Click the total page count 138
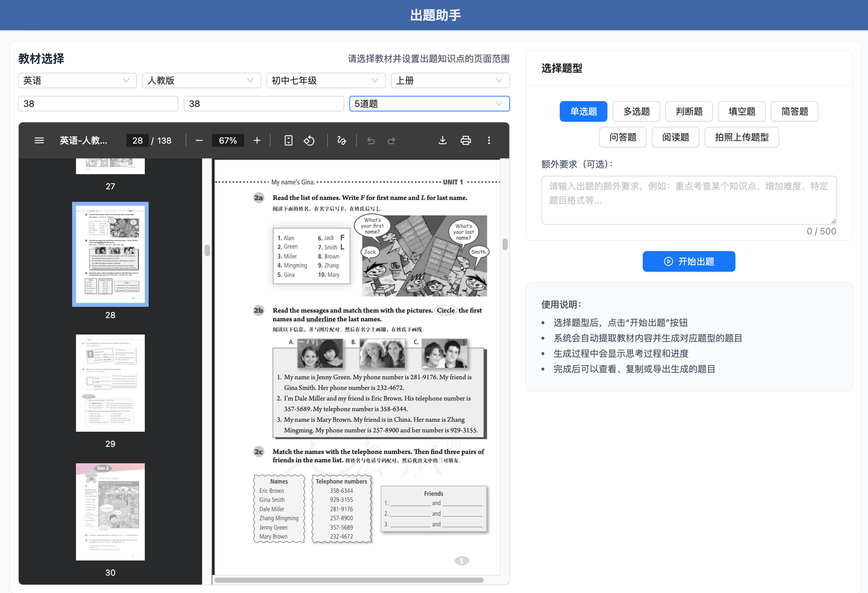 (x=164, y=141)
